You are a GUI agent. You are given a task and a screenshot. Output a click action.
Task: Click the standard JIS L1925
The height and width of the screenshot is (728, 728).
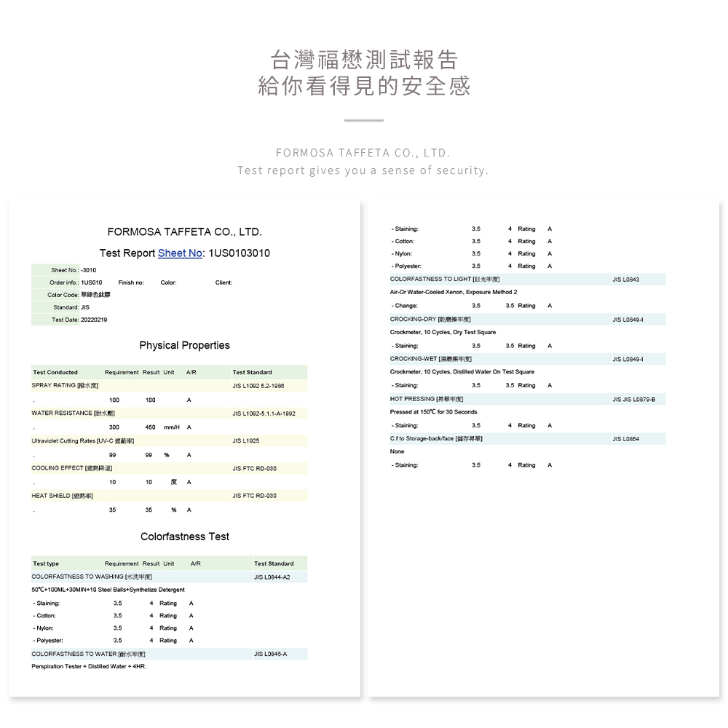pos(245,440)
